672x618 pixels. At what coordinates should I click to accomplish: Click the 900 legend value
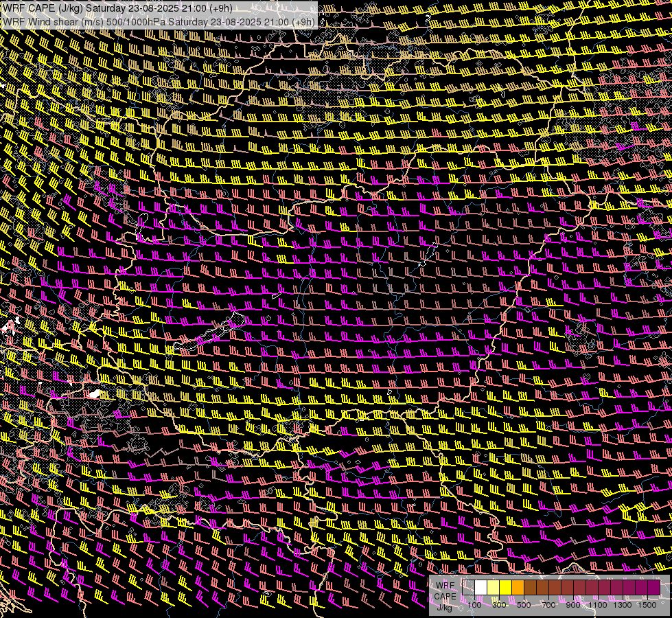click(573, 605)
